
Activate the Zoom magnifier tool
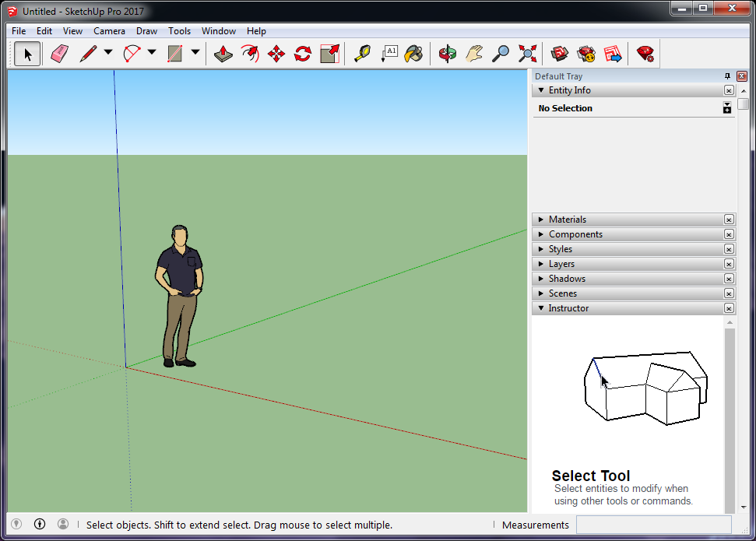(x=501, y=54)
